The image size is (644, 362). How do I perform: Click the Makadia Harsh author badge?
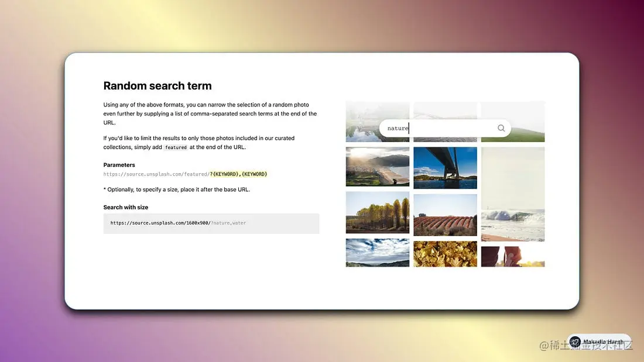coord(599,342)
